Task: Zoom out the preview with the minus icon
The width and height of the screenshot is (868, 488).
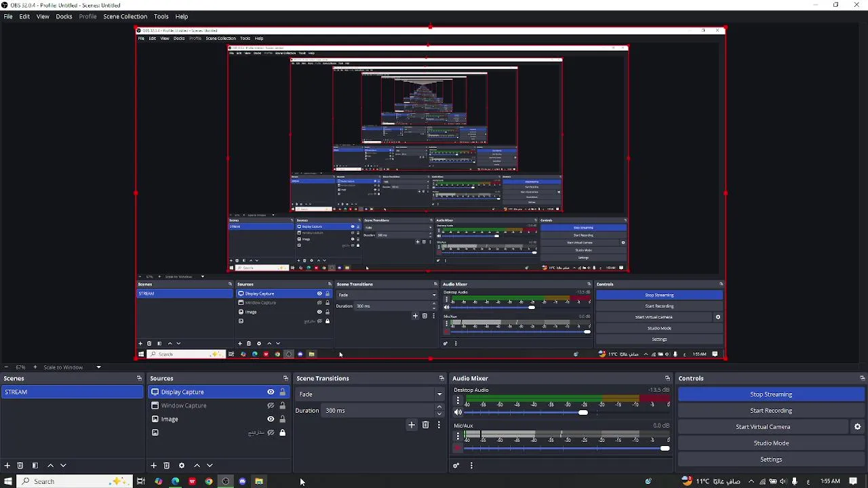Action: point(6,367)
